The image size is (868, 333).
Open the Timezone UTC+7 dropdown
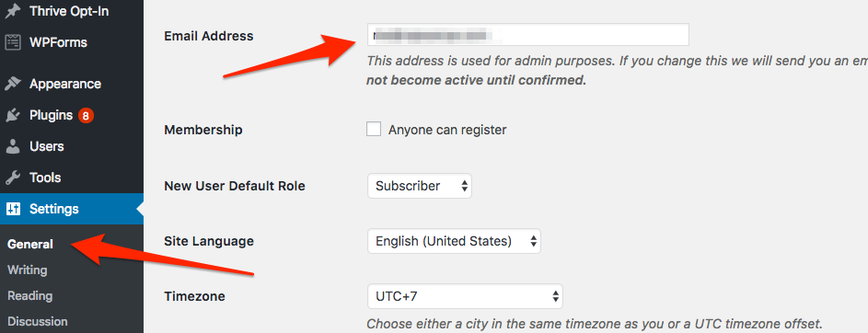tap(465, 296)
